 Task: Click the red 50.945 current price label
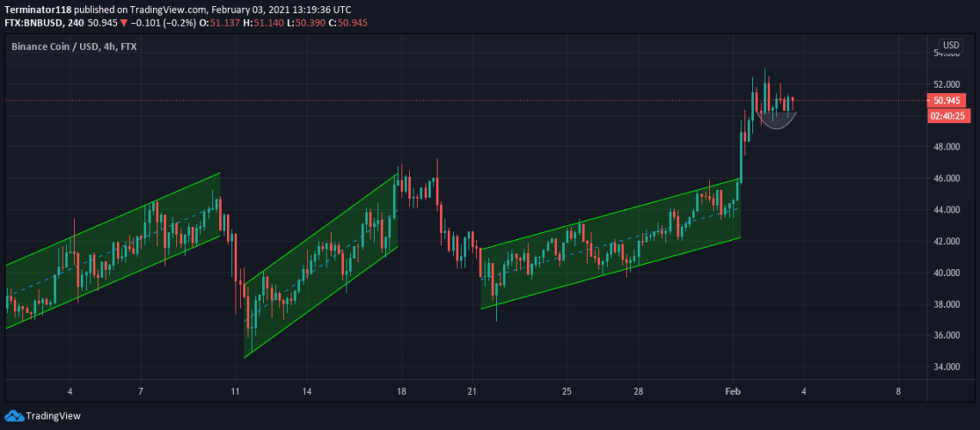click(x=949, y=101)
